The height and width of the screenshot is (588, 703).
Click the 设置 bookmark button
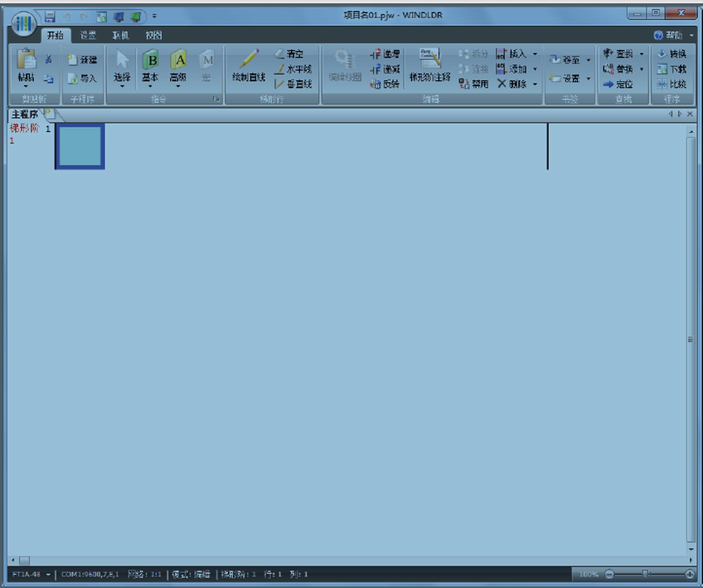(x=564, y=79)
